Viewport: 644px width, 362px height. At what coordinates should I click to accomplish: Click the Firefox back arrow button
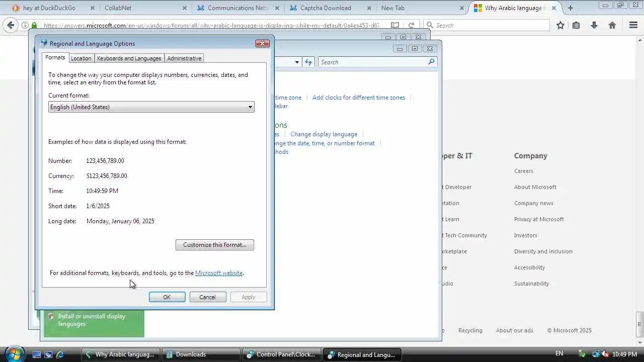click(11, 25)
